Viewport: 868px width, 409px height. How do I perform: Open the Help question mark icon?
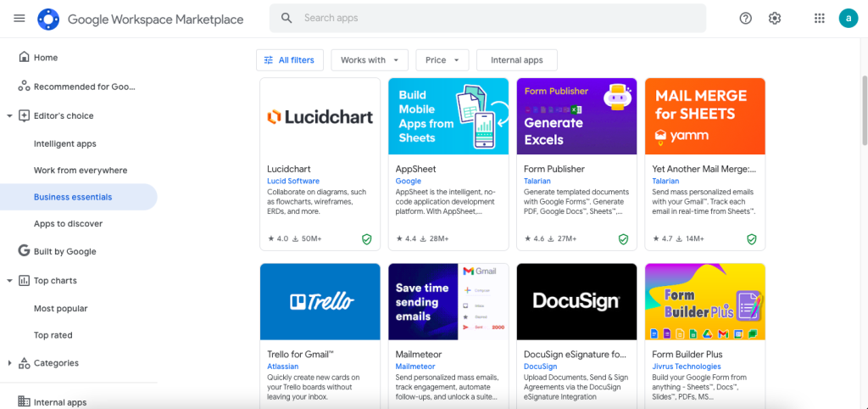(x=746, y=19)
